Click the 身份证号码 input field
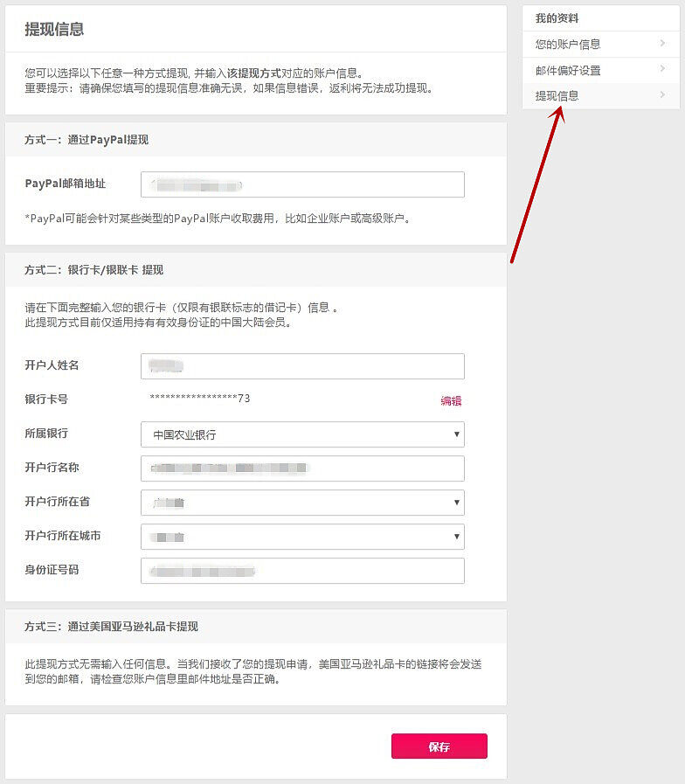This screenshot has width=685, height=784. click(x=302, y=571)
